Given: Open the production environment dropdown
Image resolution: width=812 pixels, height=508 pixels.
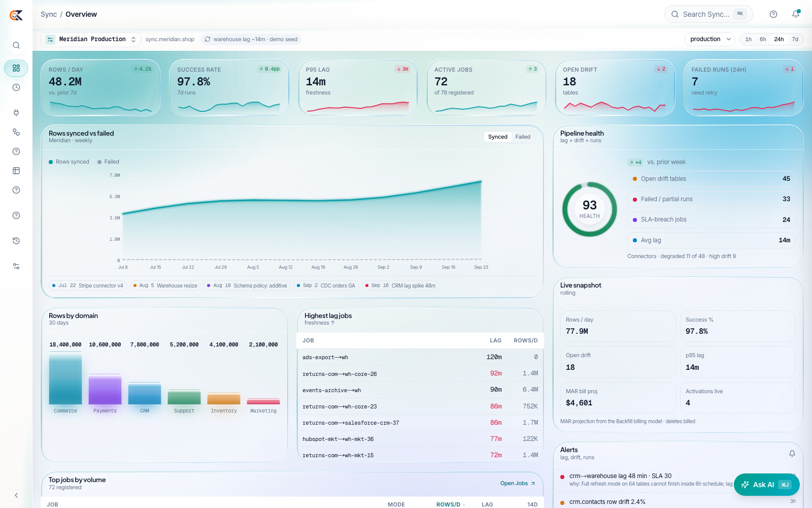Looking at the screenshot, I should pos(710,40).
